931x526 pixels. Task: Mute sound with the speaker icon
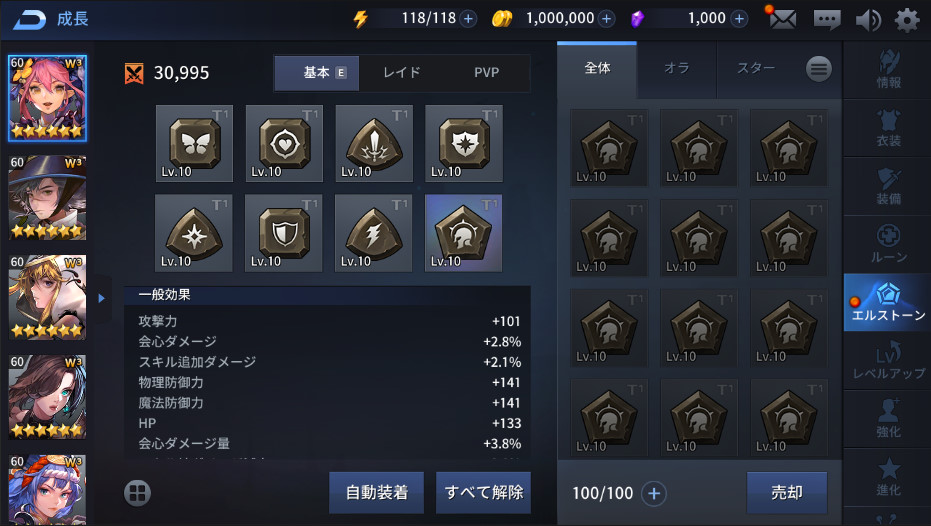(868, 20)
